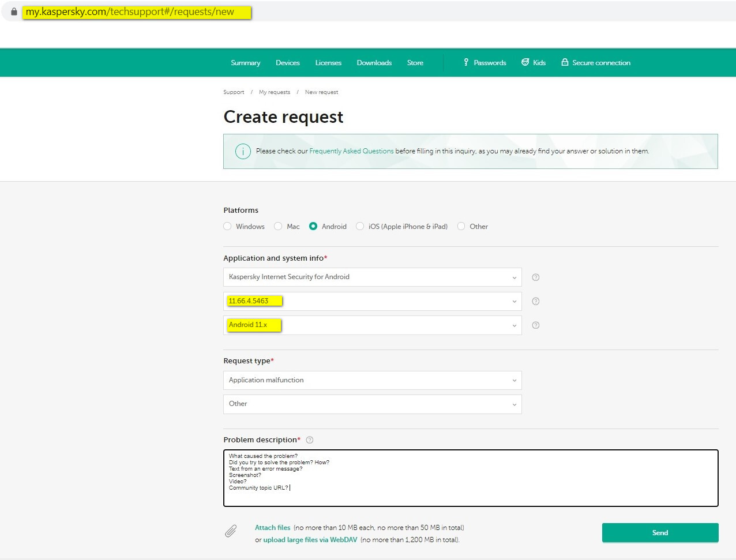736x560 pixels.
Task: Go to the Summary tab
Action: tap(246, 63)
